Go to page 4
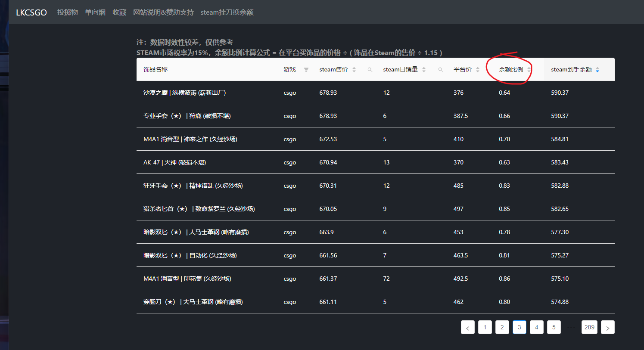Image resolution: width=644 pixels, height=350 pixels. pos(537,327)
